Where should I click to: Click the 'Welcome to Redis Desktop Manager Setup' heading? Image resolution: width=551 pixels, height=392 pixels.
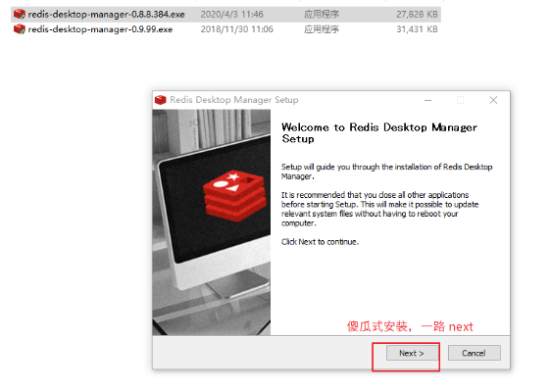379,132
